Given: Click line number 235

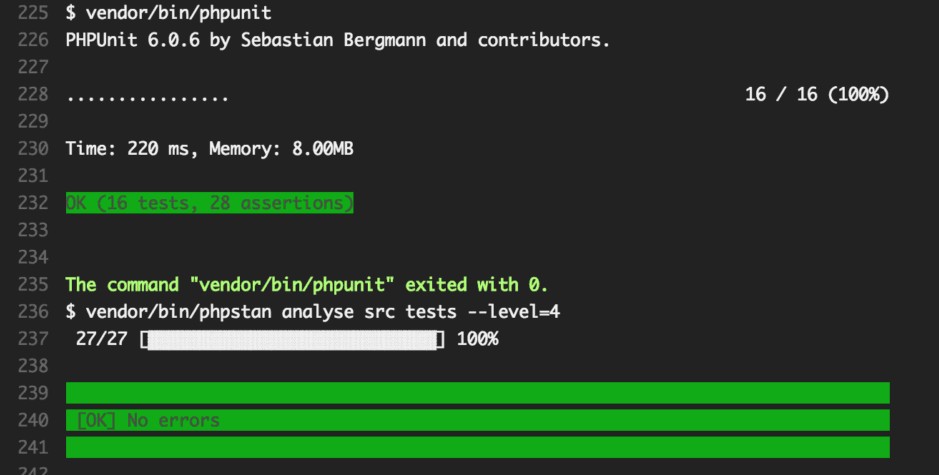Looking at the screenshot, I should tap(34, 285).
